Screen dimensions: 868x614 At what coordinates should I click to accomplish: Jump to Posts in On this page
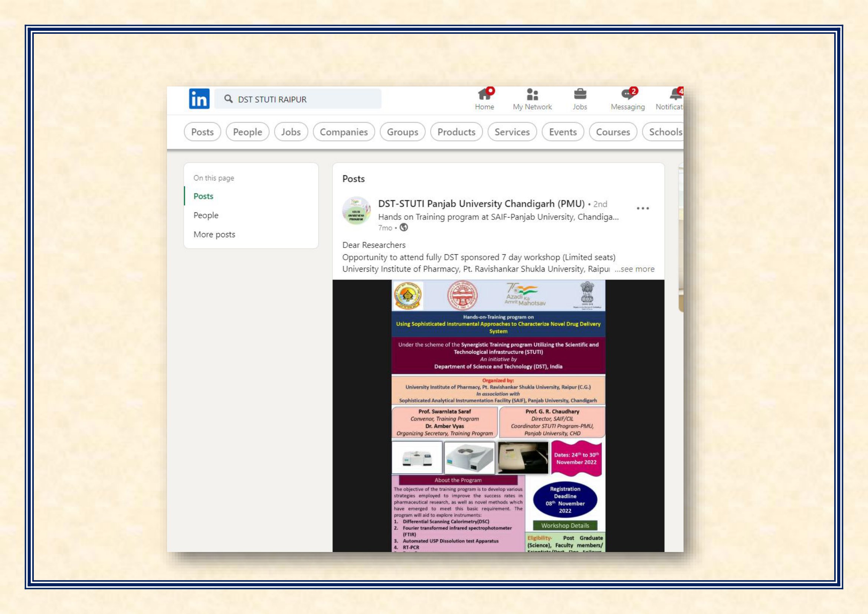tap(203, 196)
